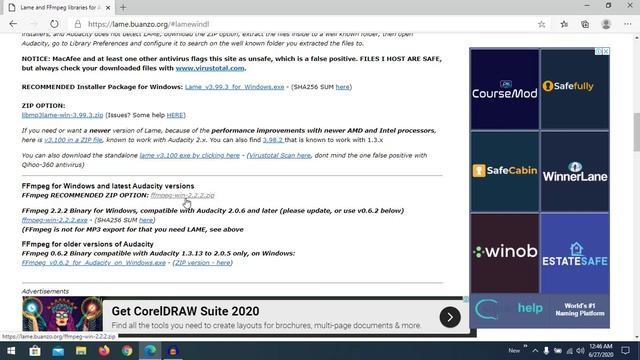640x360 pixels.
Task: Click the microphone tray icon
Action: (x=546, y=351)
